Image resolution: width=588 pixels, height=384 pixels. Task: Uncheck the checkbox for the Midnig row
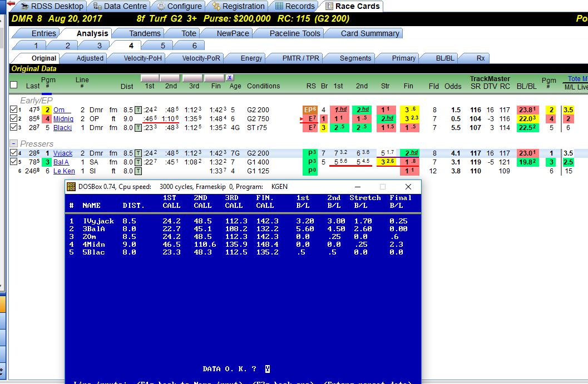13,118
